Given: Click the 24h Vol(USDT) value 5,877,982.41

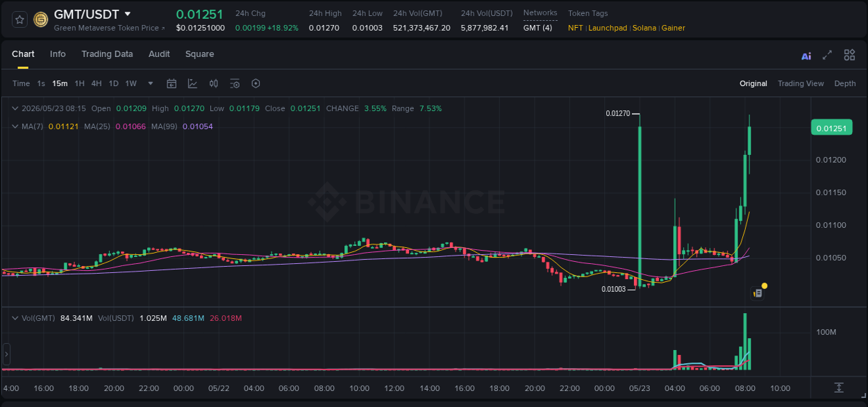Looking at the screenshot, I should pos(485,28).
